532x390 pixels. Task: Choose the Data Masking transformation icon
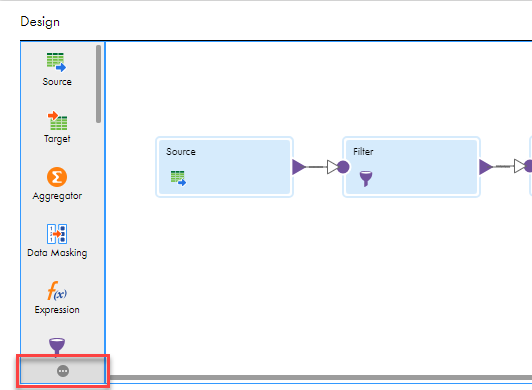pos(57,234)
